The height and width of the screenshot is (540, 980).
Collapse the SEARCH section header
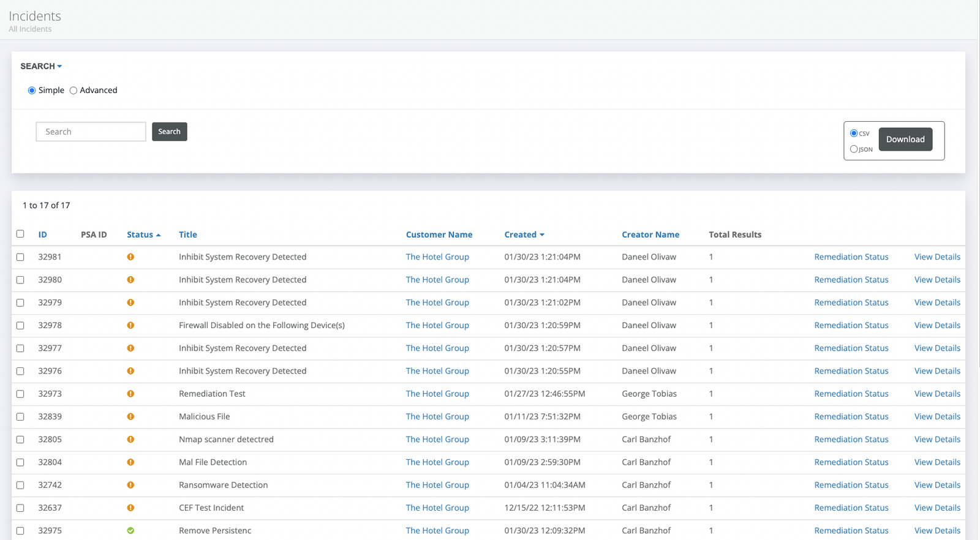41,66
